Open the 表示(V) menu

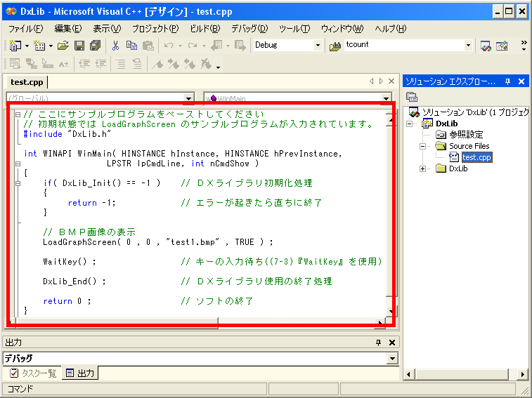tap(107, 29)
